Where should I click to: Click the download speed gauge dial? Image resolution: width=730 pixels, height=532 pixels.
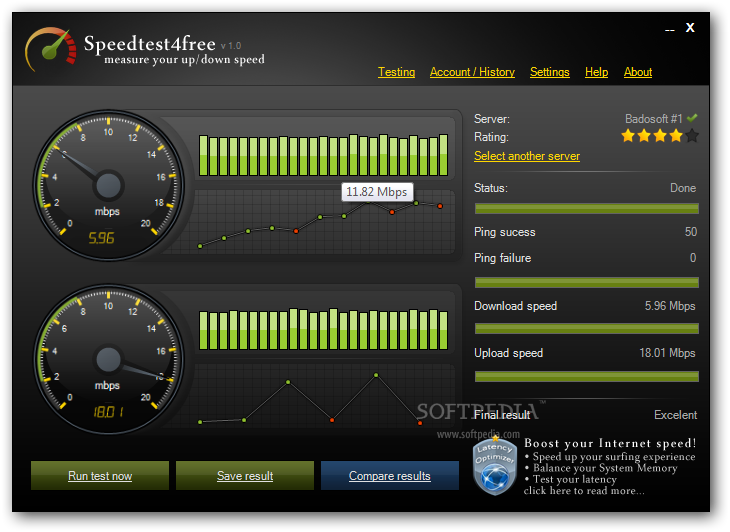(108, 185)
